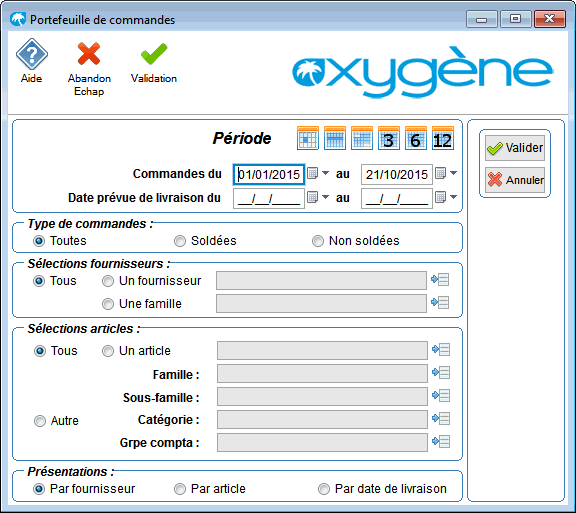Open lookup list icon for Catégorie field

tap(441, 419)
